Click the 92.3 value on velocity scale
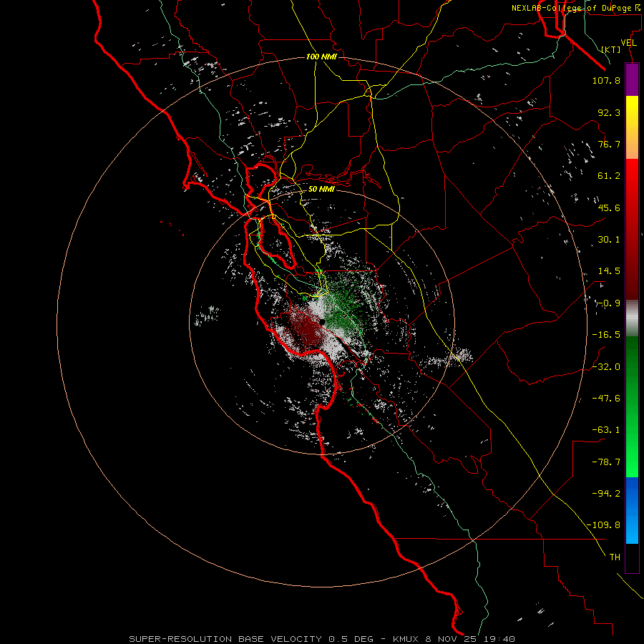 pos(609,112)
